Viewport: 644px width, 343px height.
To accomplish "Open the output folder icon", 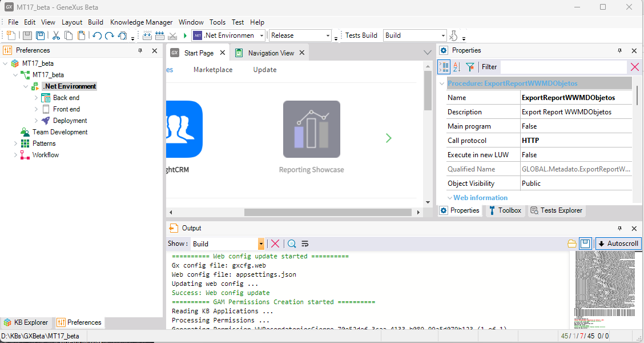I will [571, 244].
